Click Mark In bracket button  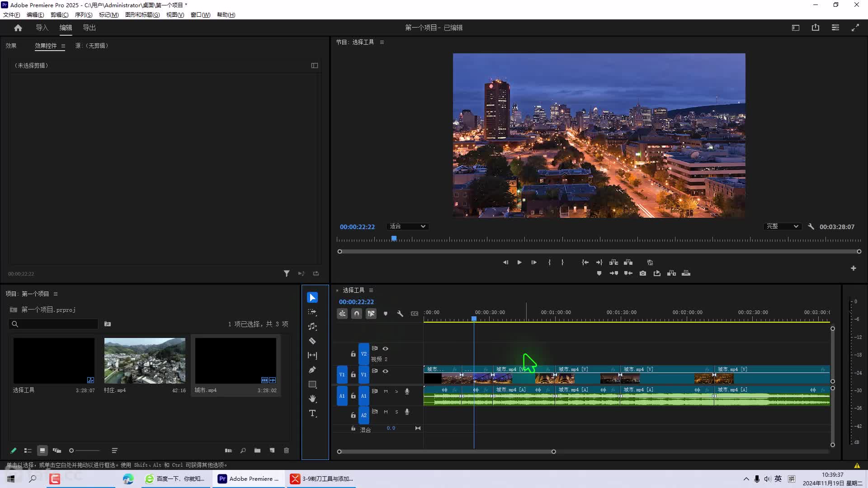[x=549, y=263]
